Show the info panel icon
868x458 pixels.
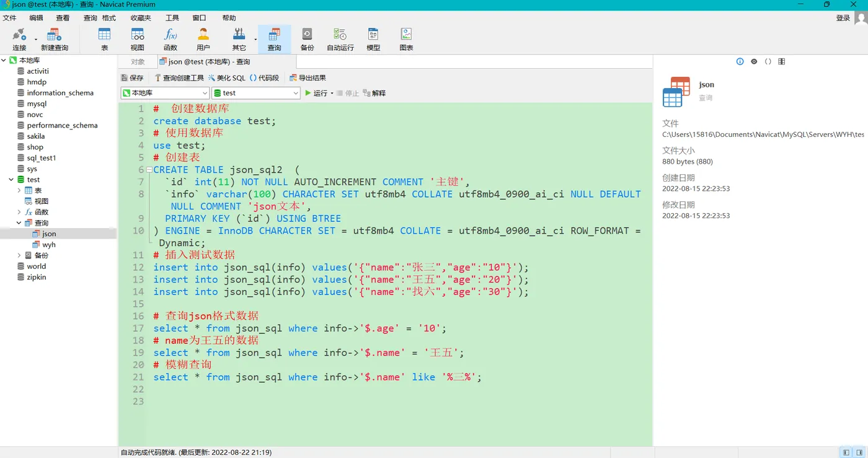[740, 61]
